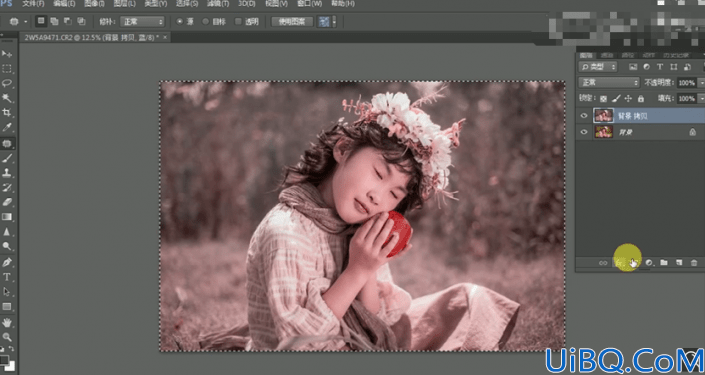Open the 修补 mode dropdown
Image resolution: width=705 pixels, height=375 pixels.
[142, 22]
